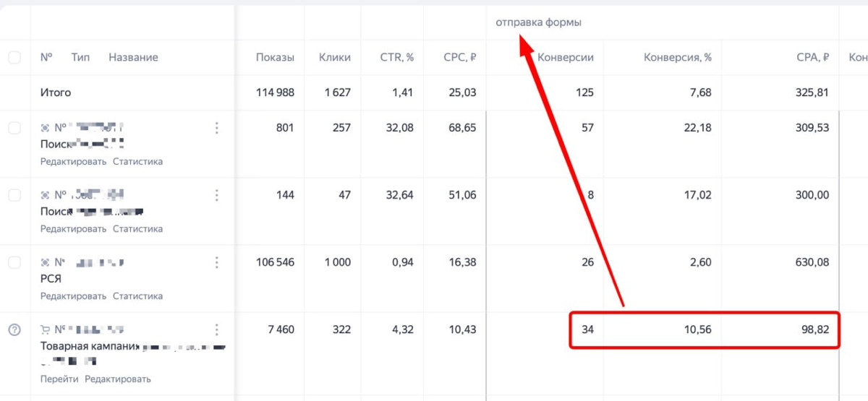Sort table by Показы column header
Image resolution: width=868 pixels, height=401 pixels.
tap(275, 57)
